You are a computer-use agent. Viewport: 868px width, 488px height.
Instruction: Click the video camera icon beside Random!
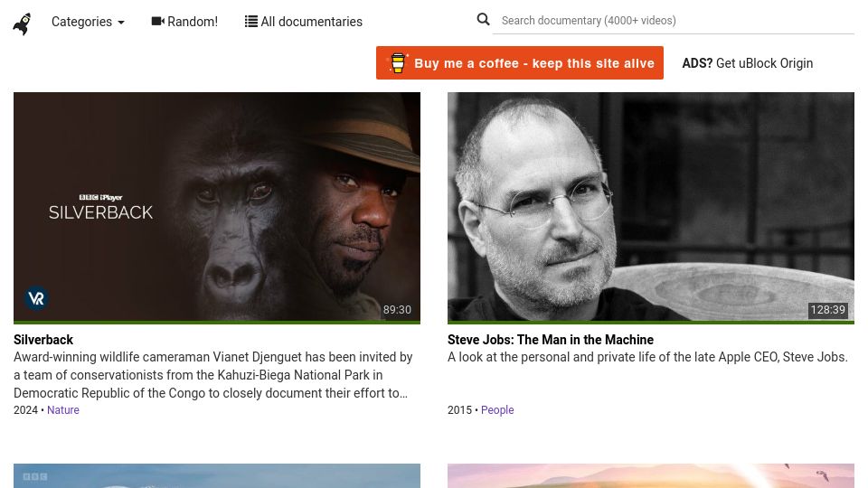point(157,21)
